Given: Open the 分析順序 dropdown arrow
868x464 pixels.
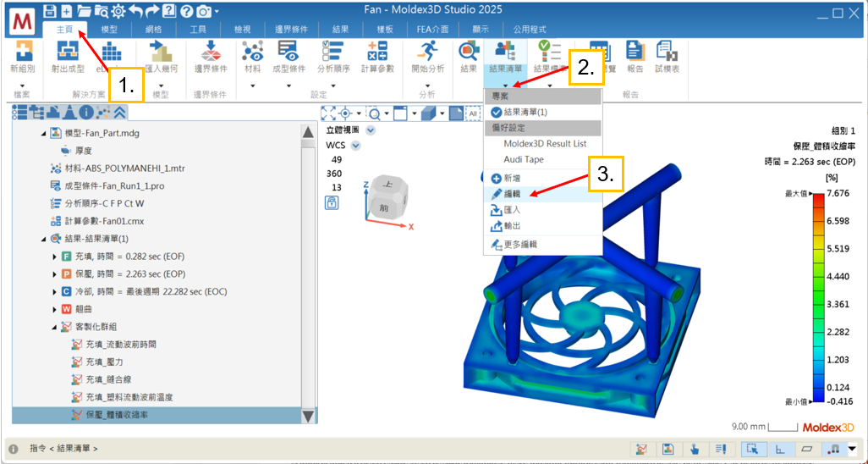Looking at the screenshot, I should (332, 86).
